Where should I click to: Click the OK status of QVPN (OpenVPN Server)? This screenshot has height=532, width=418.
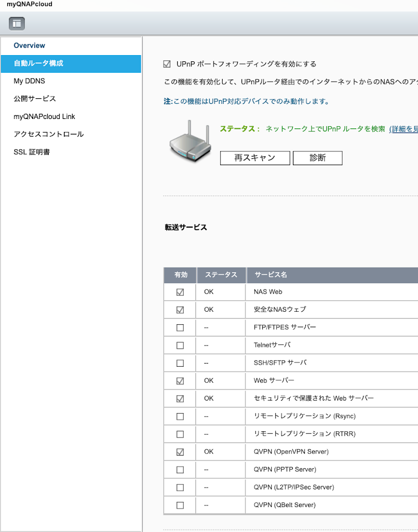point(209,451)
